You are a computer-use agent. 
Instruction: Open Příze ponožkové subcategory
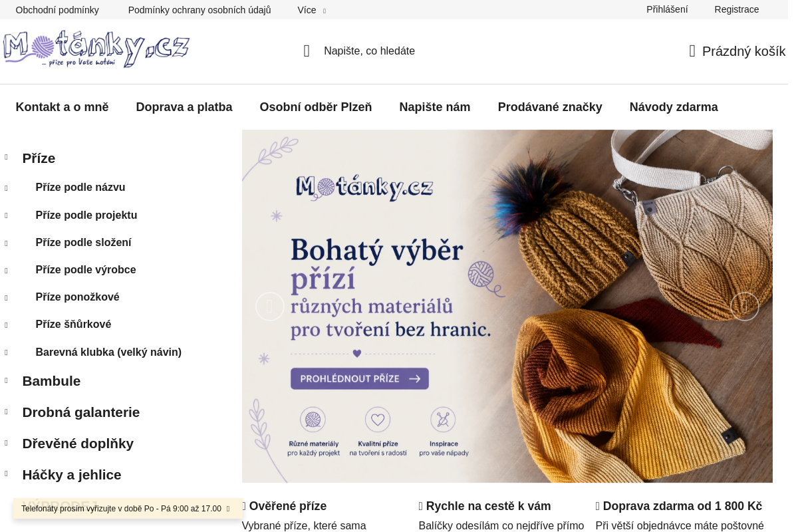point(77,297)
